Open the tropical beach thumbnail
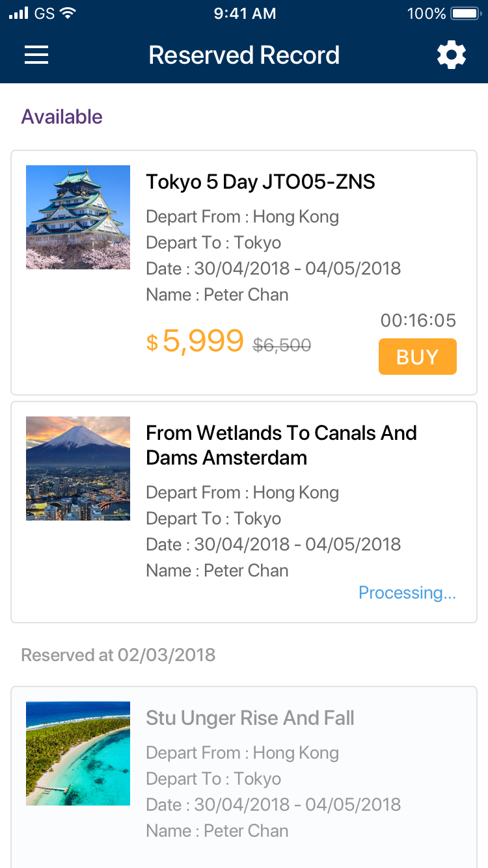This screenshot has width=488, height=868. (78, 753)
